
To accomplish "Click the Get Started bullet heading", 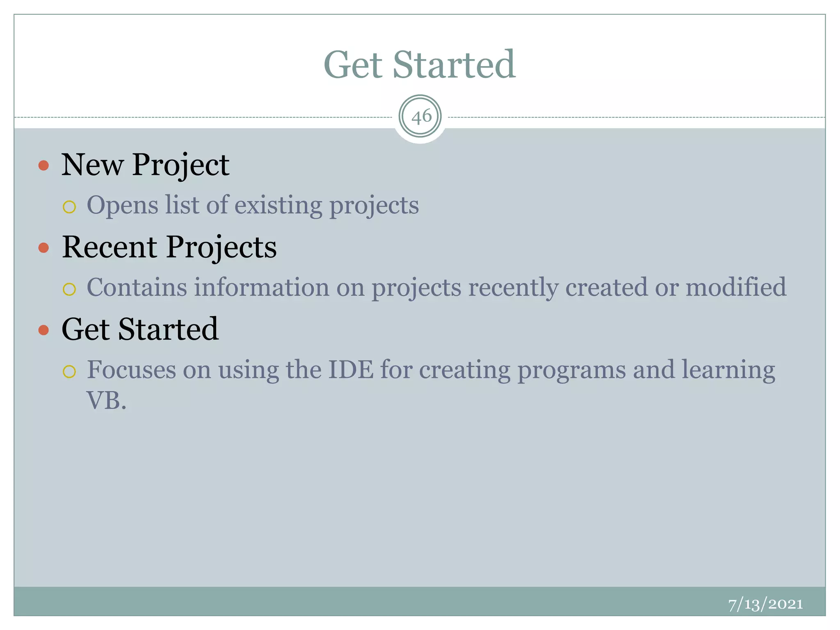I will pyautogui.click(x=140, y=329).
